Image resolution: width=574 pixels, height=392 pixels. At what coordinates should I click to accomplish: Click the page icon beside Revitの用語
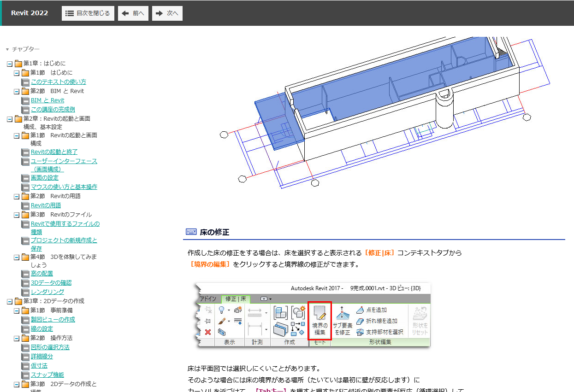coord(25,205)
